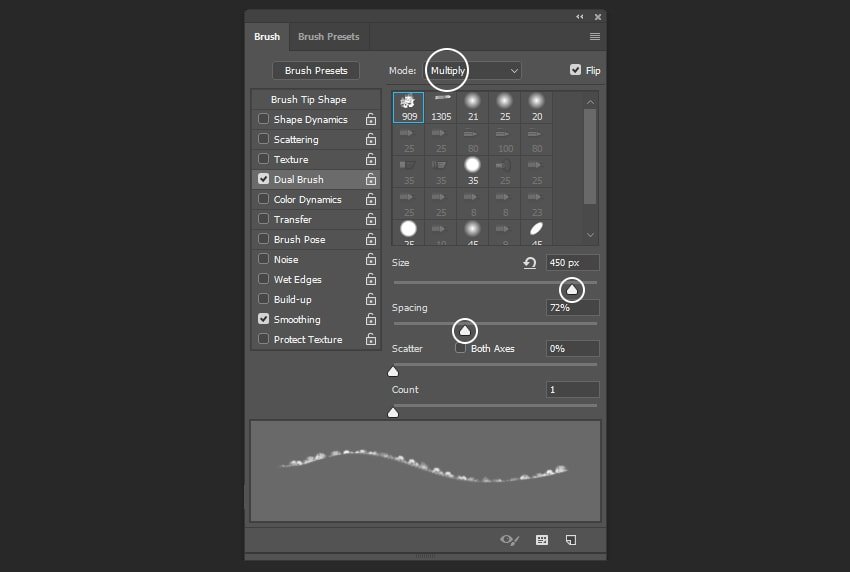Open the Brush panel flyout menu
The width and height of the screenshot is (850, 572).
595,37
